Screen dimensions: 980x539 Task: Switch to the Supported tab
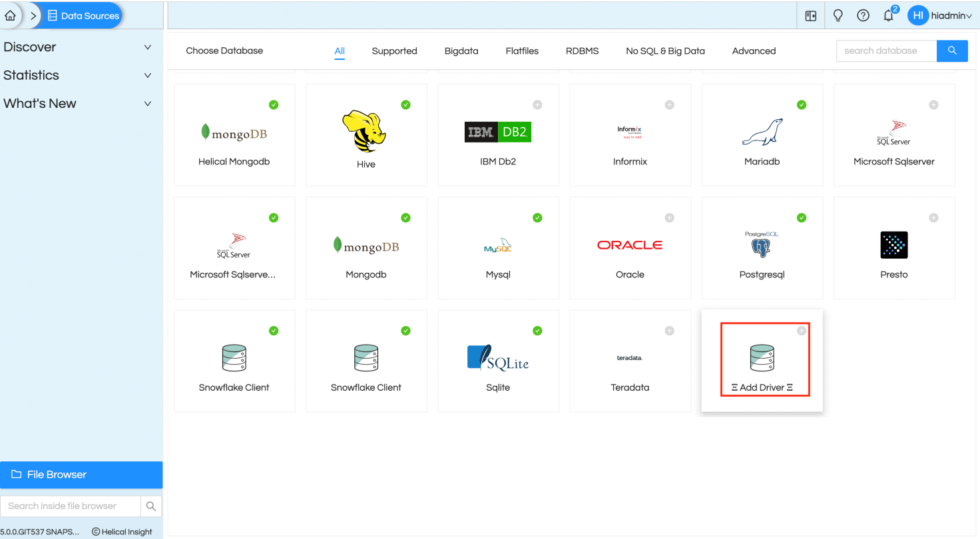(x=394, y=51)
